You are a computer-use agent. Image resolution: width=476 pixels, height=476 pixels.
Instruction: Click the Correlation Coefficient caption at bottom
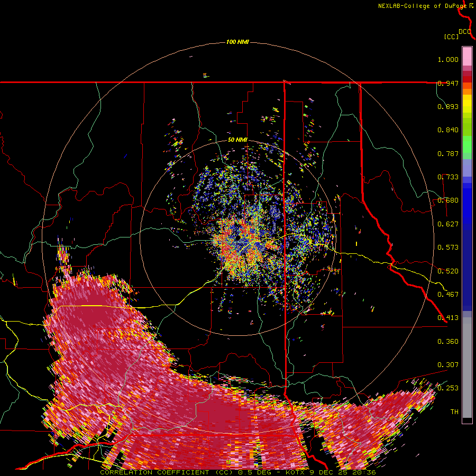(237, 472)
